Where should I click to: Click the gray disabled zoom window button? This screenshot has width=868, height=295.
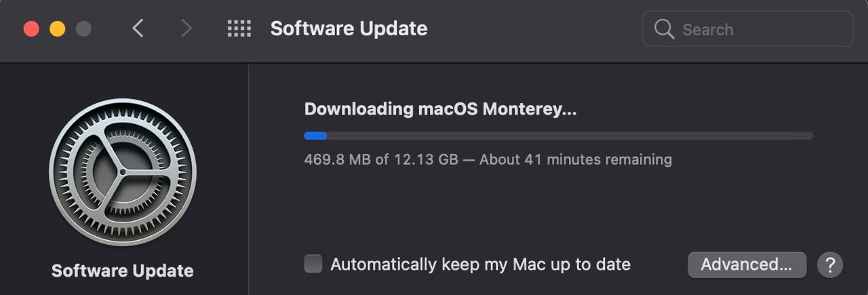point(83,29)
